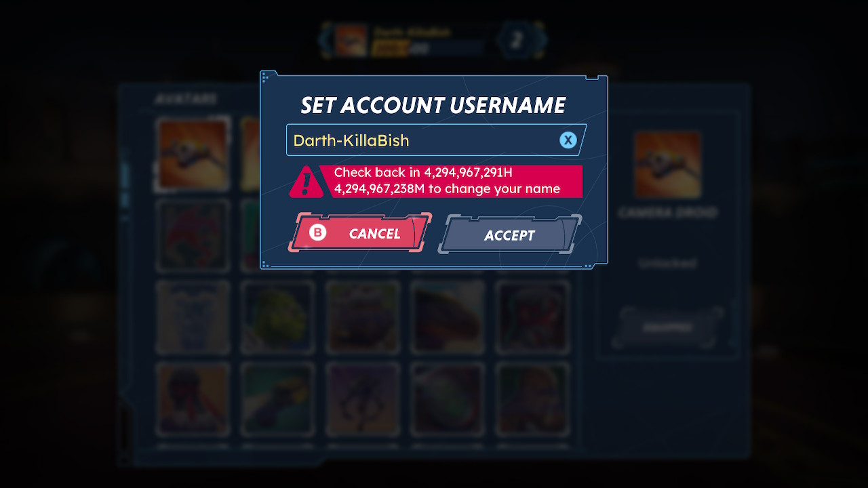Click the player profile avatar icon at top
The height and width of the screenshot is (488, 868).
click(x=351, y=40)
